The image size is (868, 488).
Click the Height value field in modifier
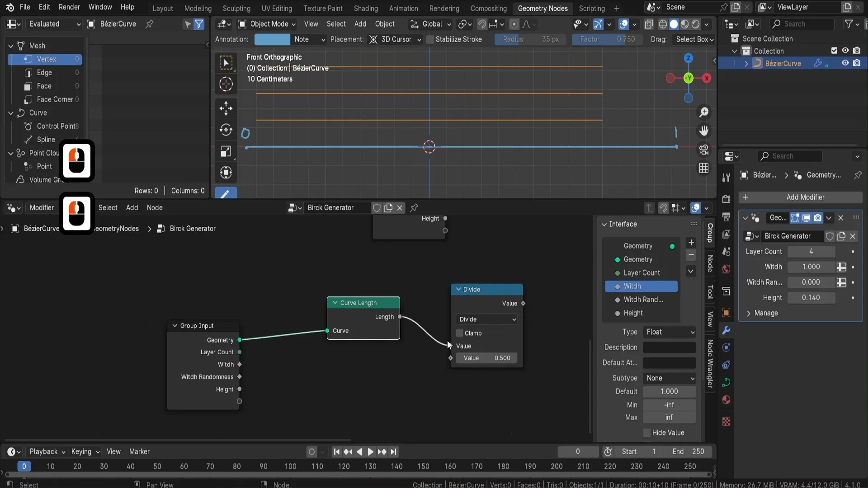pyautogui.click(x=811, y=298)
